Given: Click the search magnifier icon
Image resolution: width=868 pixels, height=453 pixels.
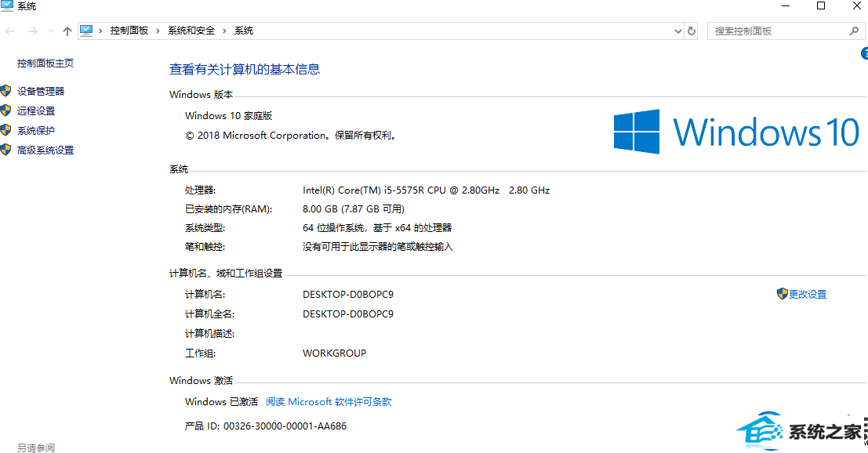Looking at the screenshot, I should click(x=854, y=31).
